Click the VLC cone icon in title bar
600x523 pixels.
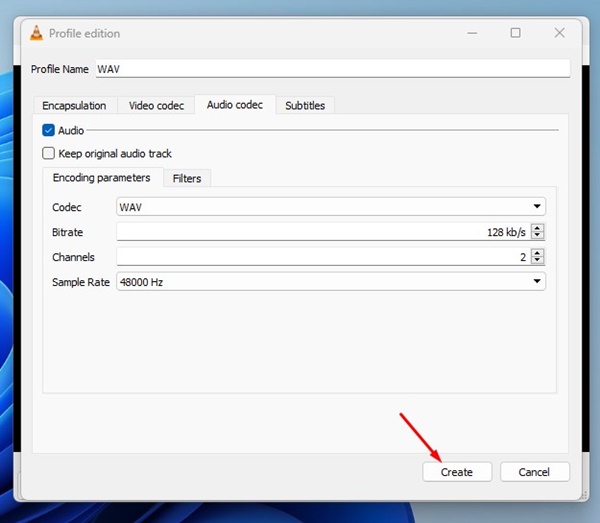pyautogui.click(x=36, y=33)
